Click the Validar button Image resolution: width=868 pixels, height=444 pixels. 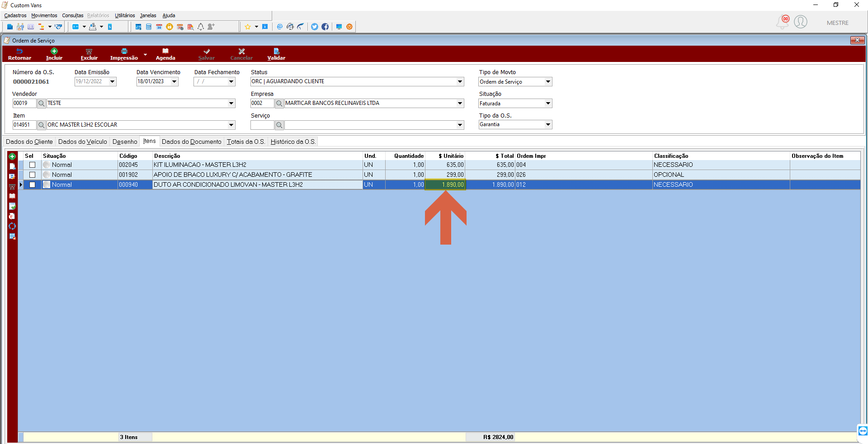[x=276, y=54]
